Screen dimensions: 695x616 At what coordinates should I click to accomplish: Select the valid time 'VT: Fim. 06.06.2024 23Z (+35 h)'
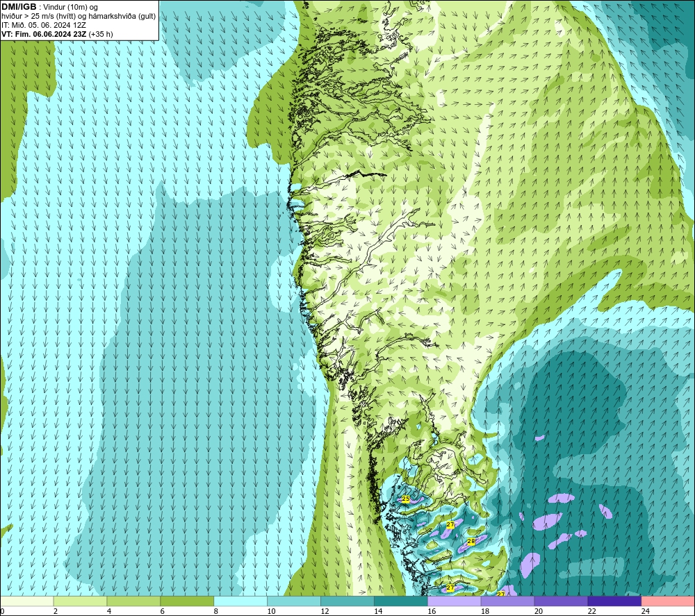point(57,33)
